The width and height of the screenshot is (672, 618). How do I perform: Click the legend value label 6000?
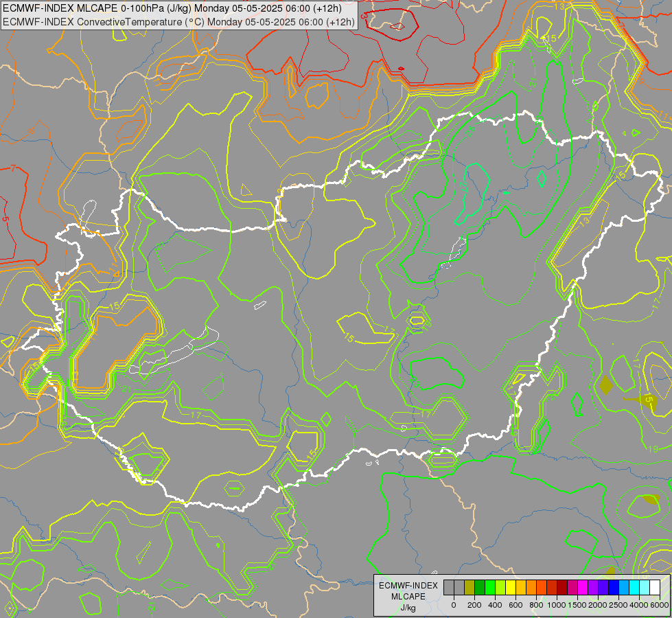[660, 605]
